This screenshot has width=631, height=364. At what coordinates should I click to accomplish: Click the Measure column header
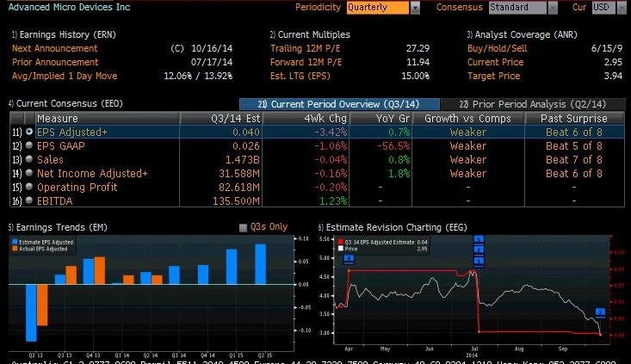point(107,118)
